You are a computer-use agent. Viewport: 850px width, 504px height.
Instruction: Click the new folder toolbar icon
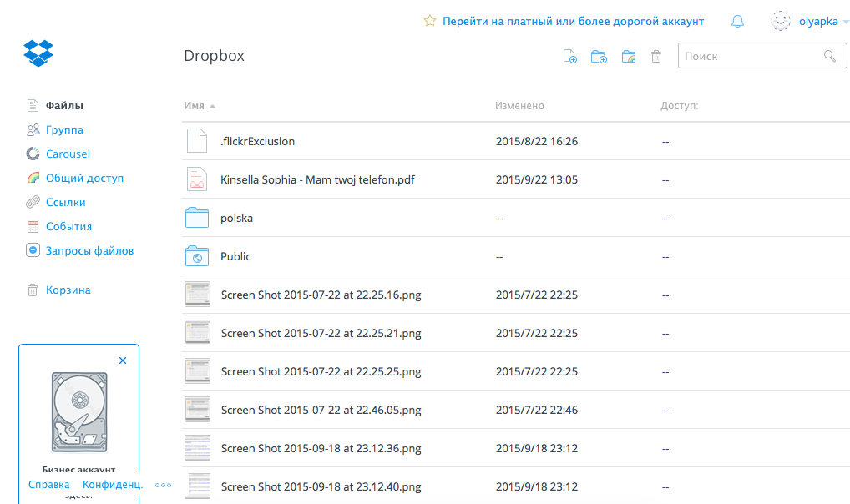599,57
